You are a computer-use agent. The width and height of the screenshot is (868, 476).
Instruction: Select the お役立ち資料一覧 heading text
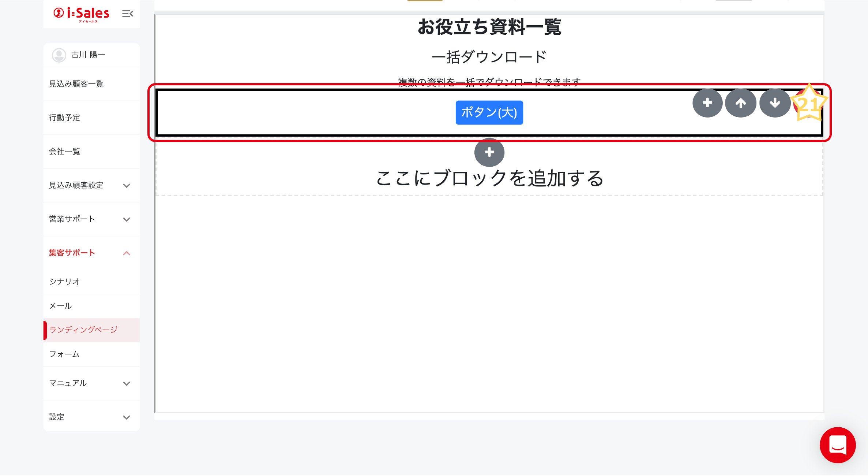(x=489, y=27)
